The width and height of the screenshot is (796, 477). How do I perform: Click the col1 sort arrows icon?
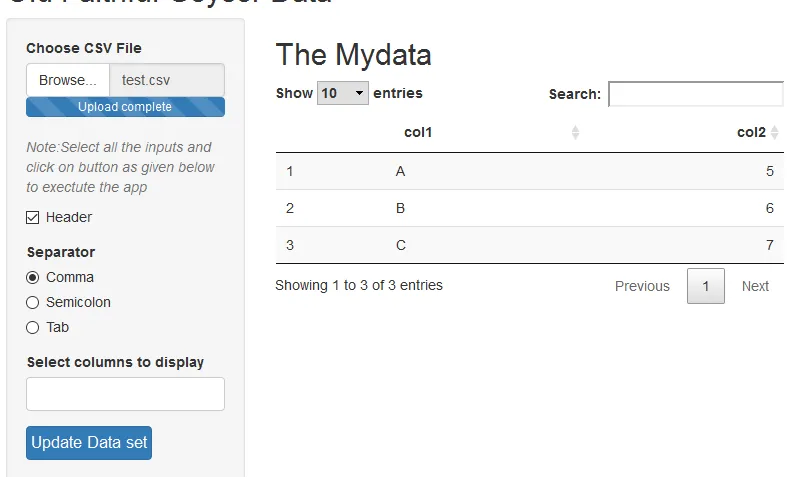(x=575, y=133)
